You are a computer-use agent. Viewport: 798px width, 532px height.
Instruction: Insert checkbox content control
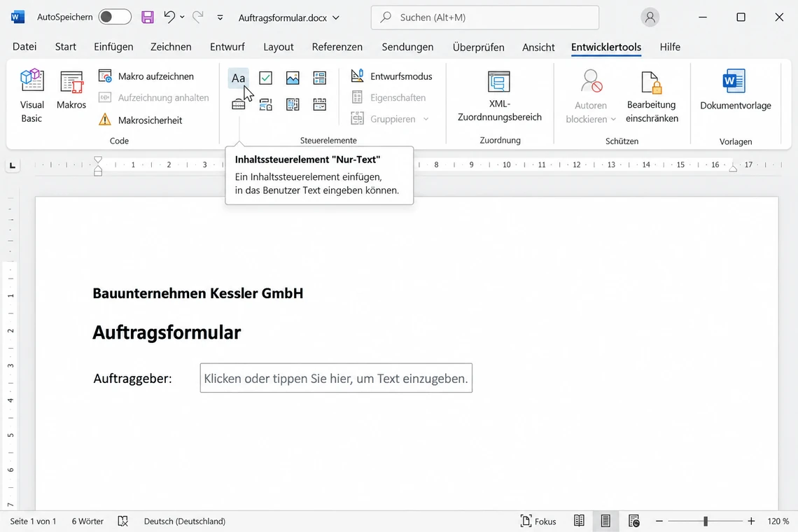click(265, 78)
